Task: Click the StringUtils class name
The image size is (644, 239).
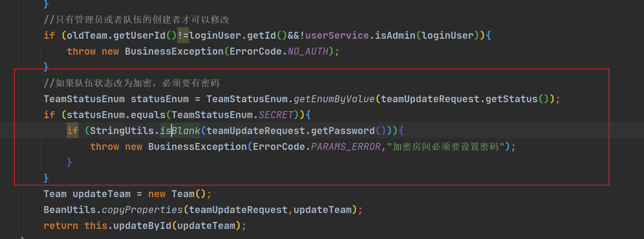Action: coord(122,131)
